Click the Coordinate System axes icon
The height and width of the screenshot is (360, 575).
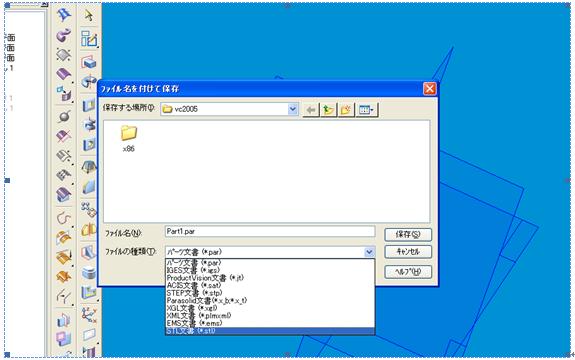pyautogui.click(x=89, y=315)
